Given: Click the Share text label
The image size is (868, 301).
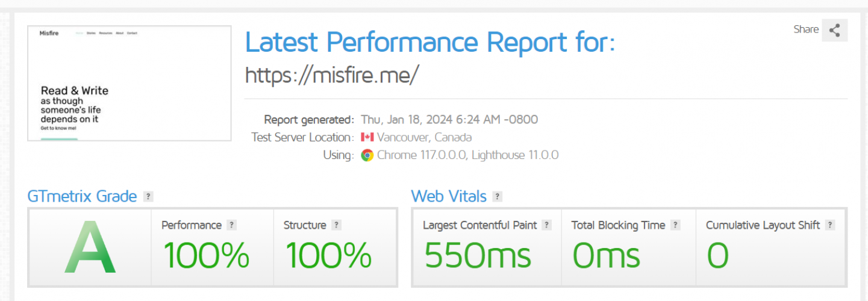Looking at the screenshot, I should pos(806,29).
